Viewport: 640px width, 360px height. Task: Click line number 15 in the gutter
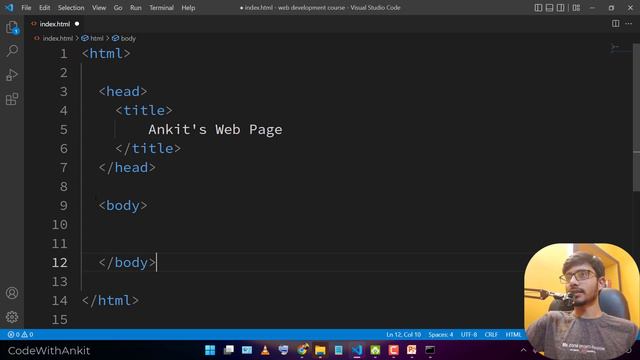(60, 320)
